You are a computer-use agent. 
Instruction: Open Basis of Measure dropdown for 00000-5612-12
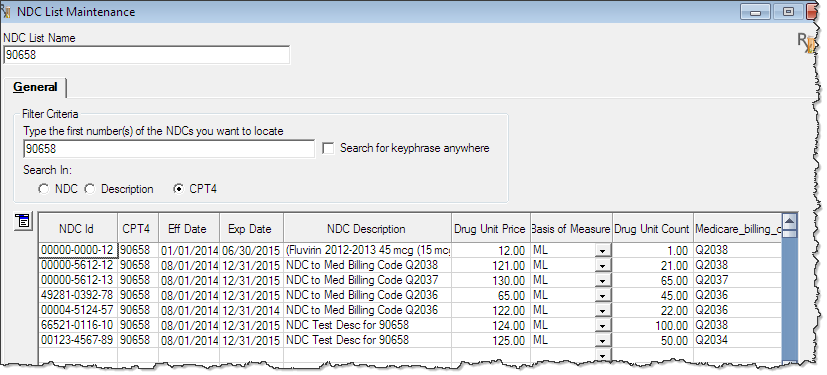(x=603, y=266)
